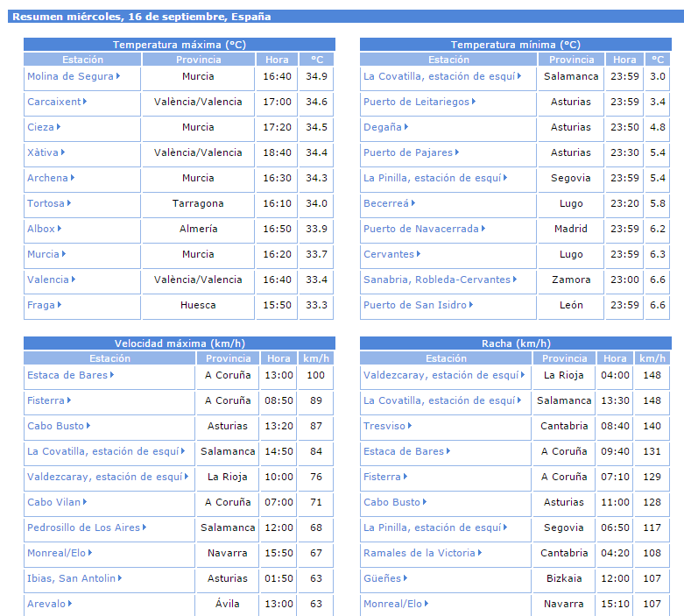The image size is (684, 616).
Task: Open the Tortosa station link
Action: tap(46, 203)
